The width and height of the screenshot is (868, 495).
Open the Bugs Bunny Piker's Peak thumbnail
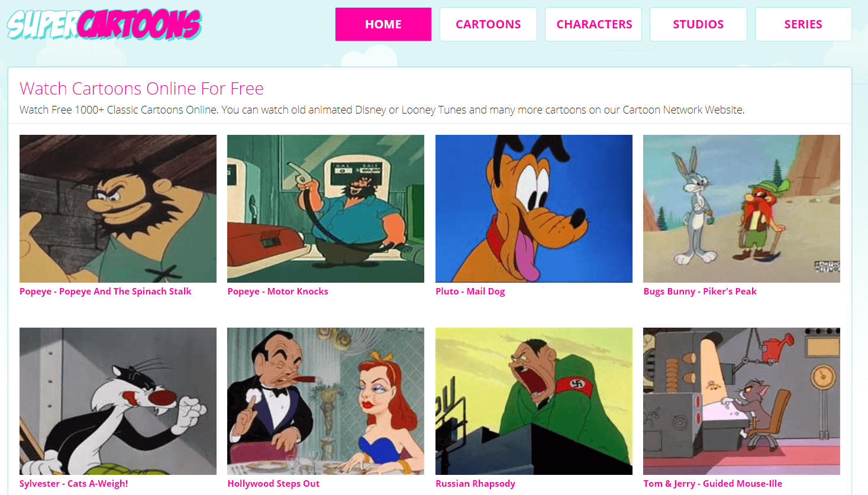(x=741, y=209)
